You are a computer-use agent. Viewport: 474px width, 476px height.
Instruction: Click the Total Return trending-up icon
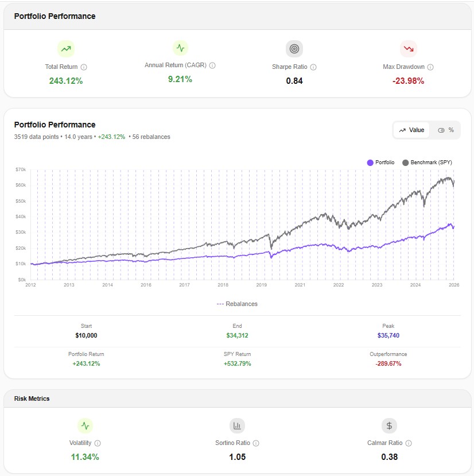tap(66, 49)
